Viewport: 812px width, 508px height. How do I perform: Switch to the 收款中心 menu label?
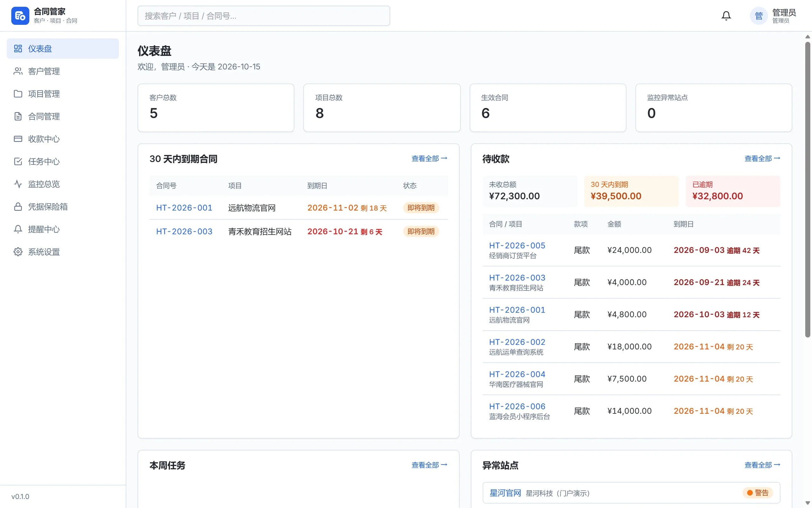44,139
